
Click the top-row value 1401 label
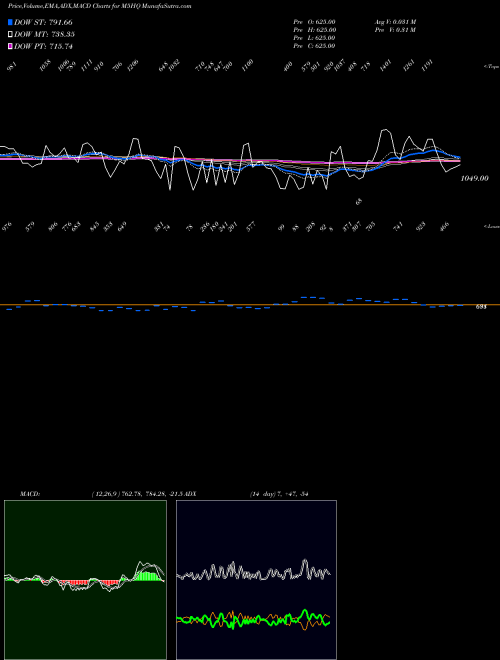(x=385, y=66)
